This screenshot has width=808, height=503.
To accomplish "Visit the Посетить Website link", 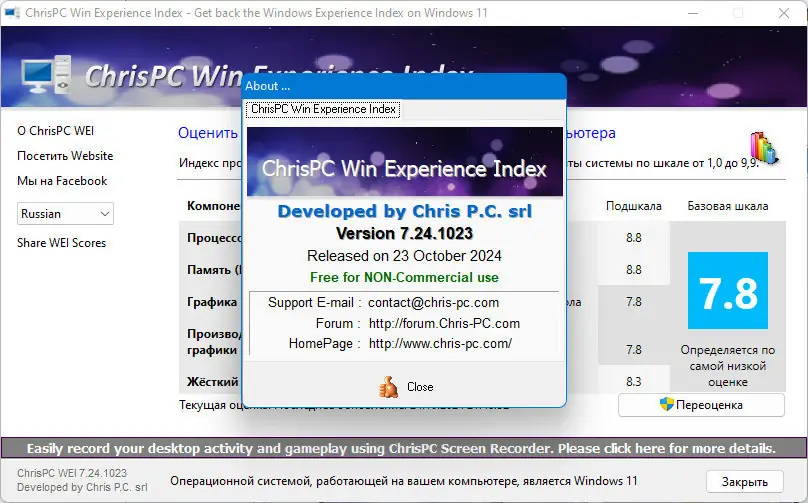I will pos(65,156).
